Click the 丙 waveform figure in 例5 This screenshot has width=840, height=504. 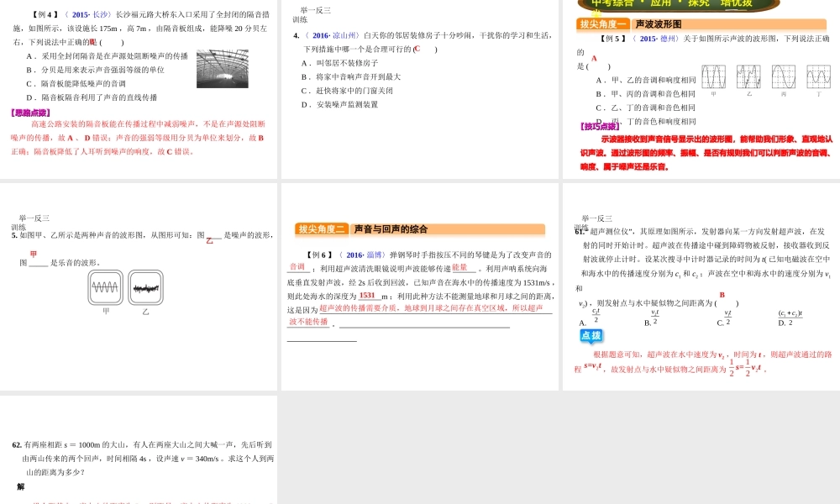[x=783, y=76]
